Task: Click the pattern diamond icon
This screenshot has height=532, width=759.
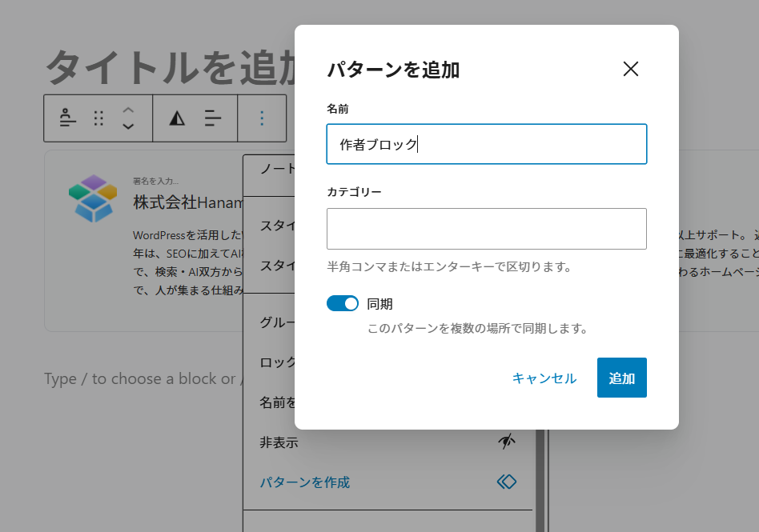Action: click(506, 482)
